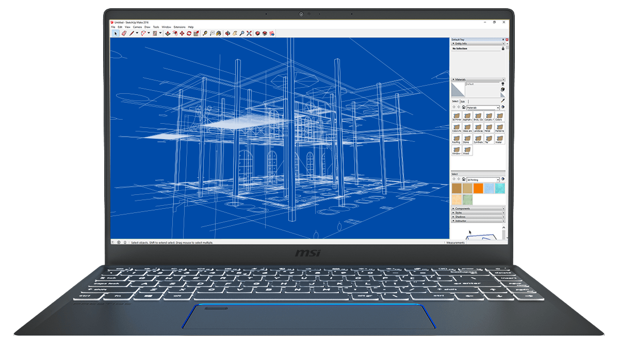Click the Tape Measure tool

coord(205,33)
